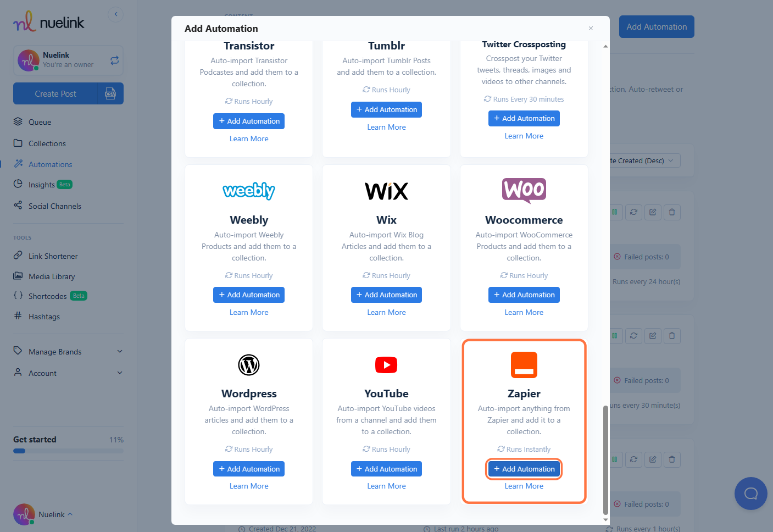
Task: Add a YouTube automation
Action: (x=386, y=469)
